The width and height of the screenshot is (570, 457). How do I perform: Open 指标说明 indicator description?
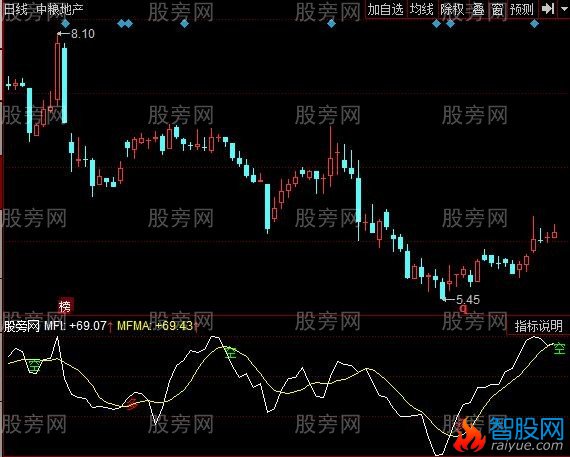538,326
